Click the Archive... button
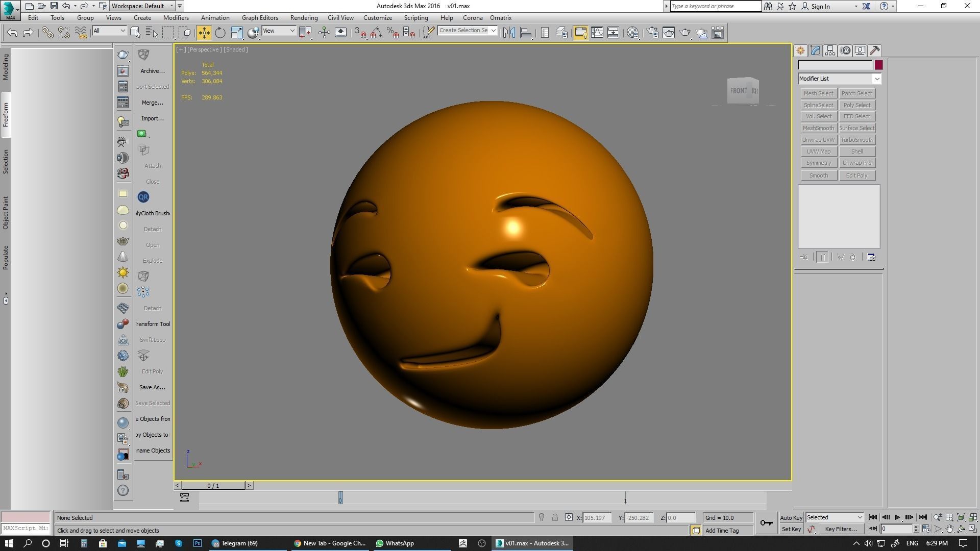 point(152,71)
